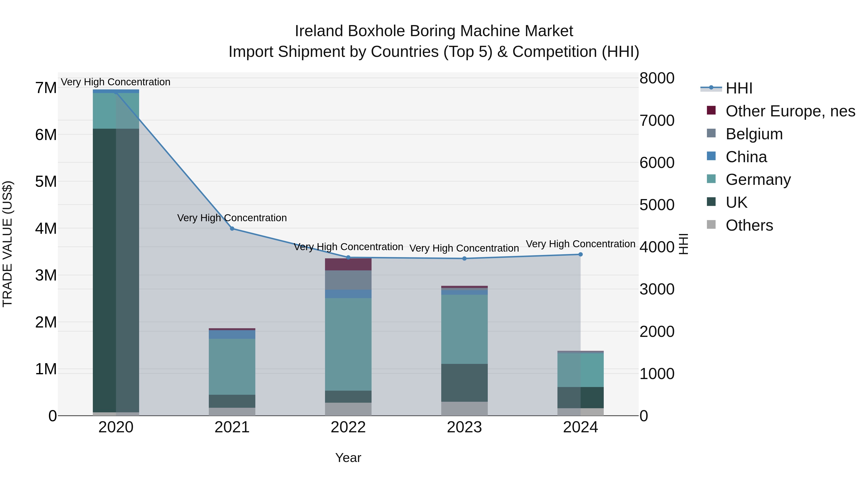Click Very High Concentration label above 2024
This screenshot has height=488, width=868.
click(581, 244)
